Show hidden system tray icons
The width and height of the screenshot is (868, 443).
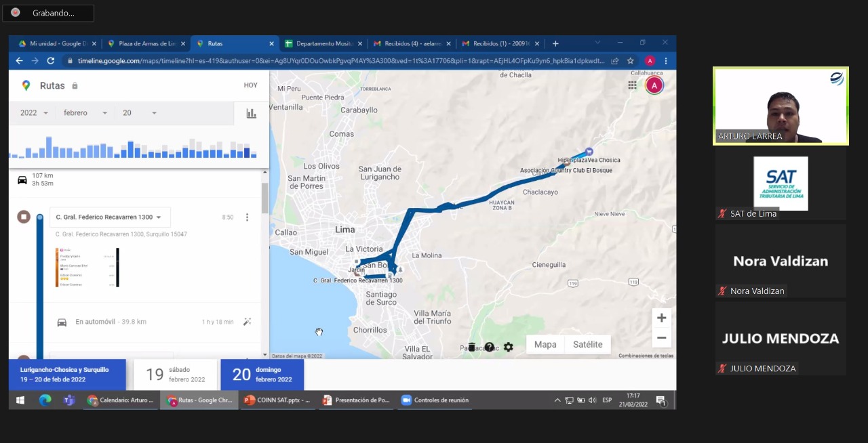[x=557, y=400]
